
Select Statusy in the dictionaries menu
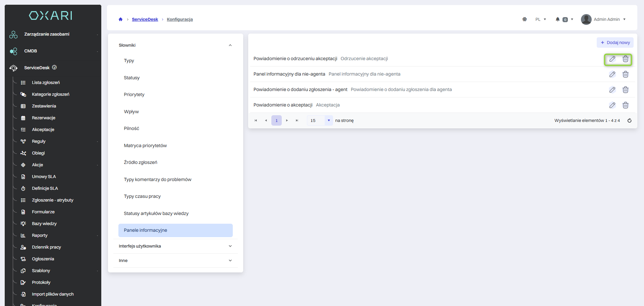pos(131,78)
